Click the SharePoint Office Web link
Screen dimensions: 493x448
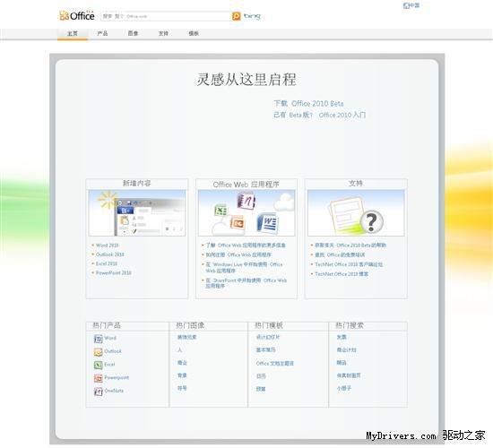[x=246, y=283]
